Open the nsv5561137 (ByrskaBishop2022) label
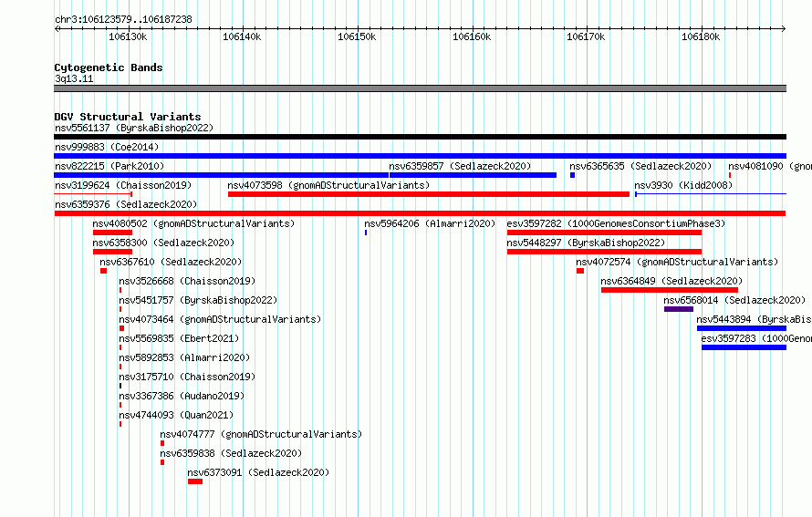Viewport: 812px width, 517px height. 134,128
